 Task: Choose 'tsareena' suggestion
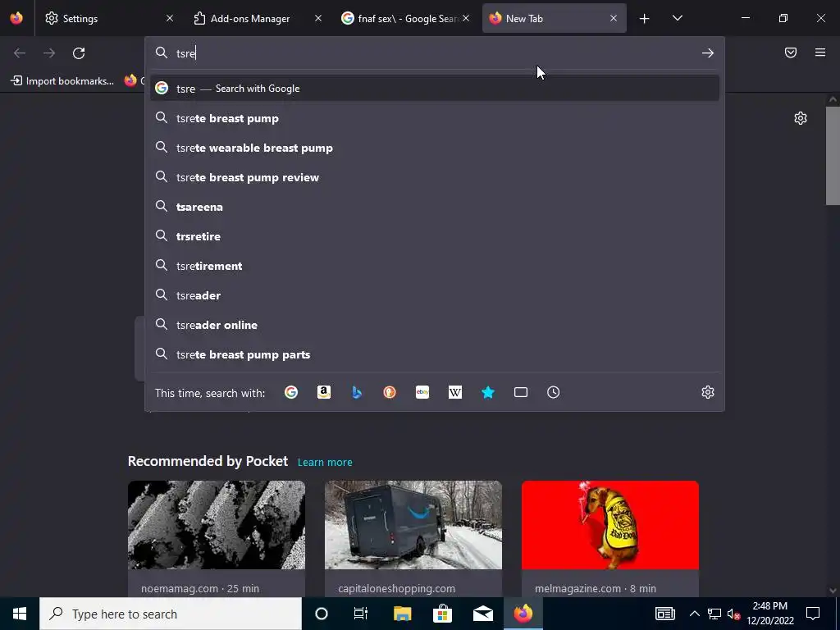[x=435, y=207]
